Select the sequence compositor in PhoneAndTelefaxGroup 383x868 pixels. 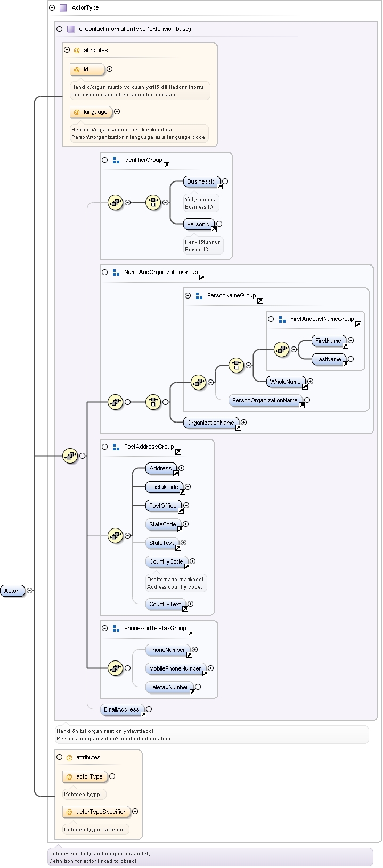pyautogui.click(x=115, y=668)
